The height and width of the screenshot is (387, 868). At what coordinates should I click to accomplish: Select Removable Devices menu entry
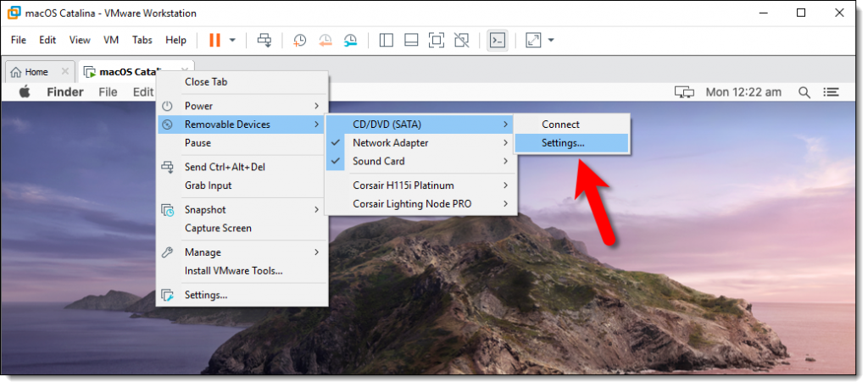click(242, 124)
